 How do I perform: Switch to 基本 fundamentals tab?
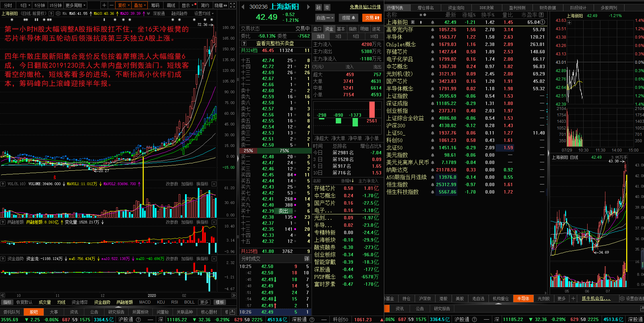click(341, 29)
